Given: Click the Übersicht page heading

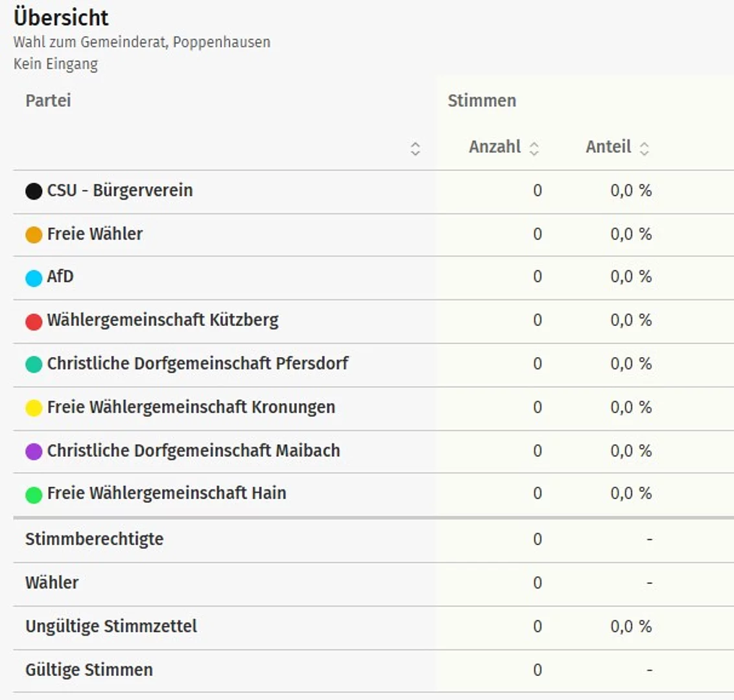Looking at the screenshot, I should pos(62,17).
